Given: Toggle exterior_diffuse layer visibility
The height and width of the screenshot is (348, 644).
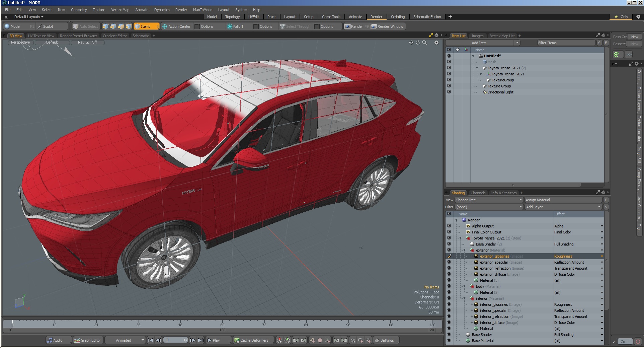Looking at the screenshot, I should (449, 274).
